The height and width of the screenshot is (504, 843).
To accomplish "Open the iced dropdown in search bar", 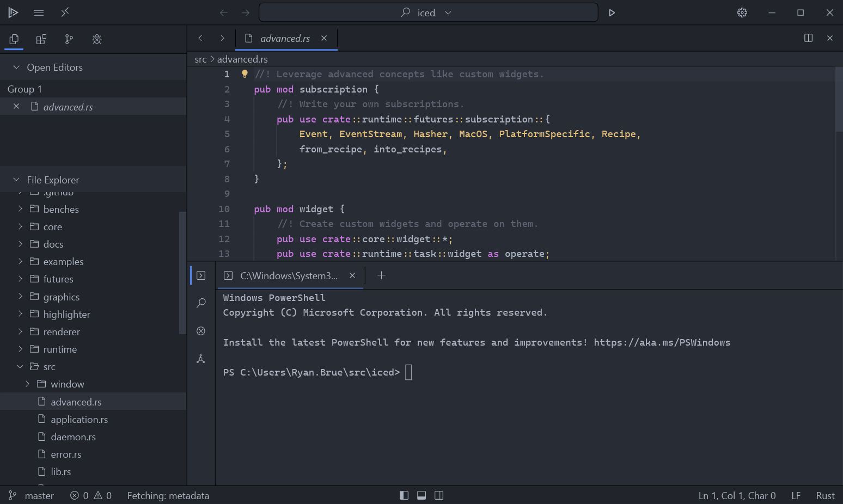I will pyautogui.click(x=448, y=13).
